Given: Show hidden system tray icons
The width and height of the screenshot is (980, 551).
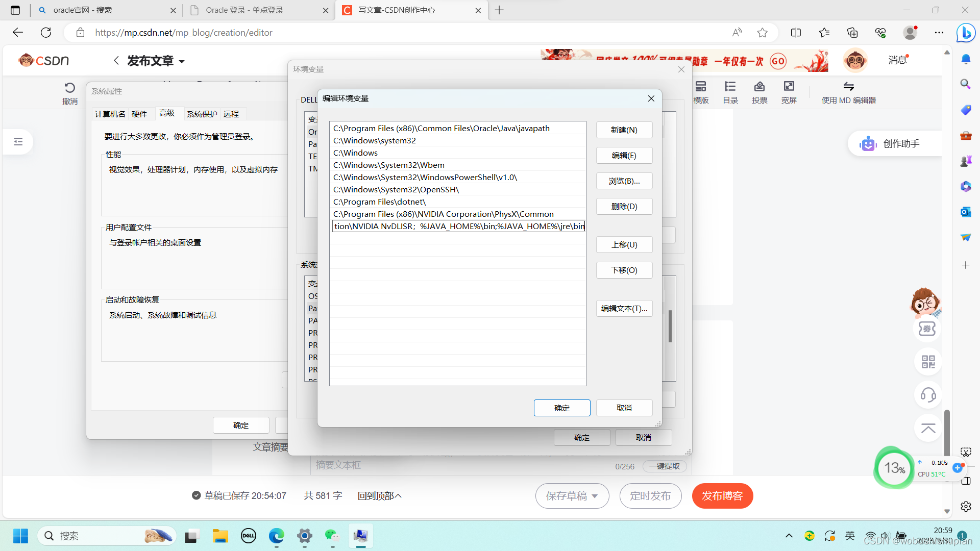Looking at the screenshot, I should pyautogui.click(x=789, y=536).
